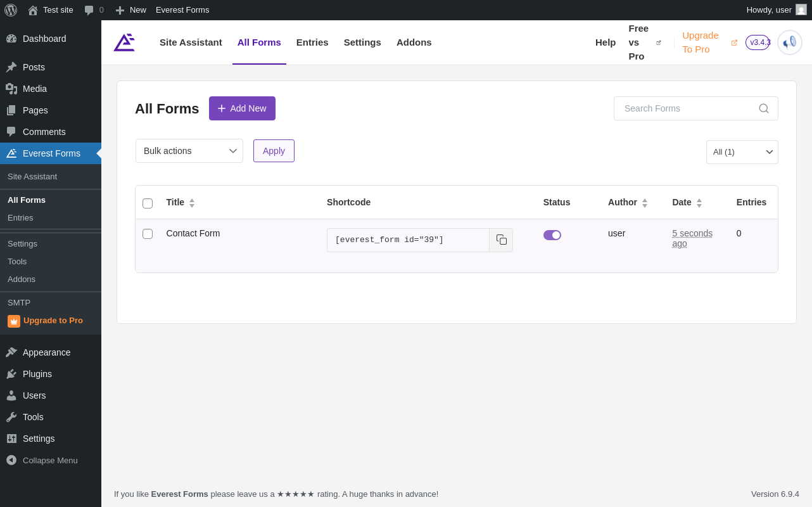
Task: Click the Add New form button
Action: pyautogui.click(x=242, y=108)
